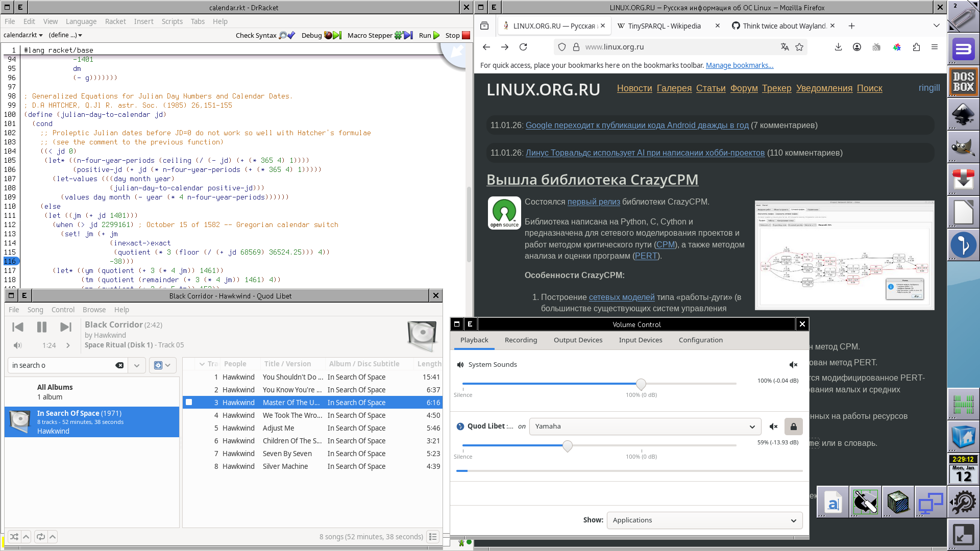
Task: Switch to the Output Devices tab
Action: click(x=578, y=340)
